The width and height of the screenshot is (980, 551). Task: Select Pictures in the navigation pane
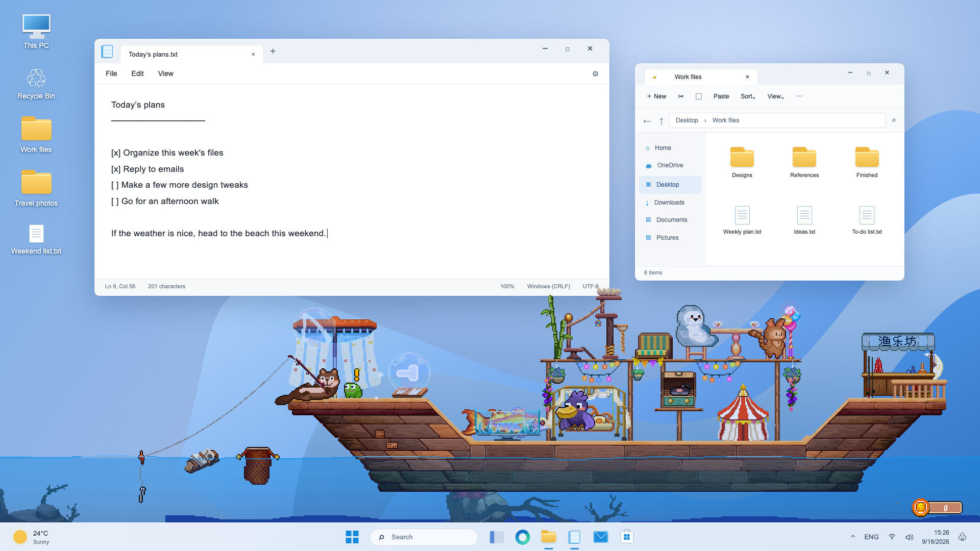[670, 238]
